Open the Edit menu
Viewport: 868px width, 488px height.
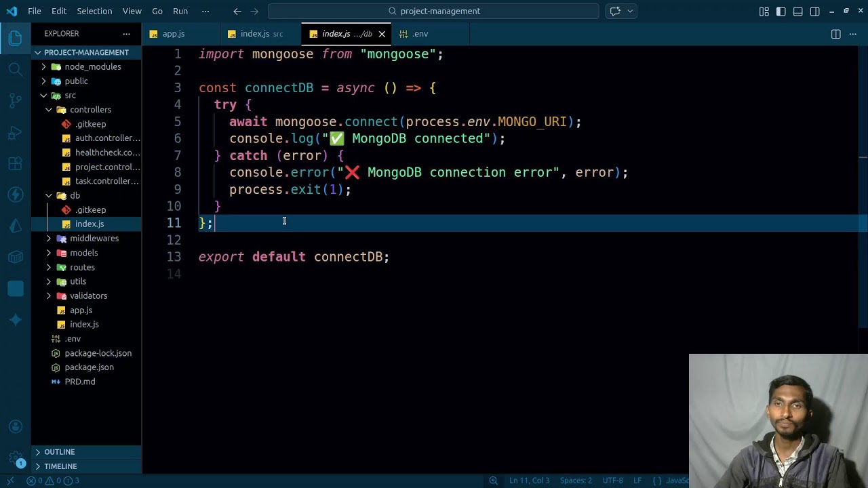click(x=59, y=11)
